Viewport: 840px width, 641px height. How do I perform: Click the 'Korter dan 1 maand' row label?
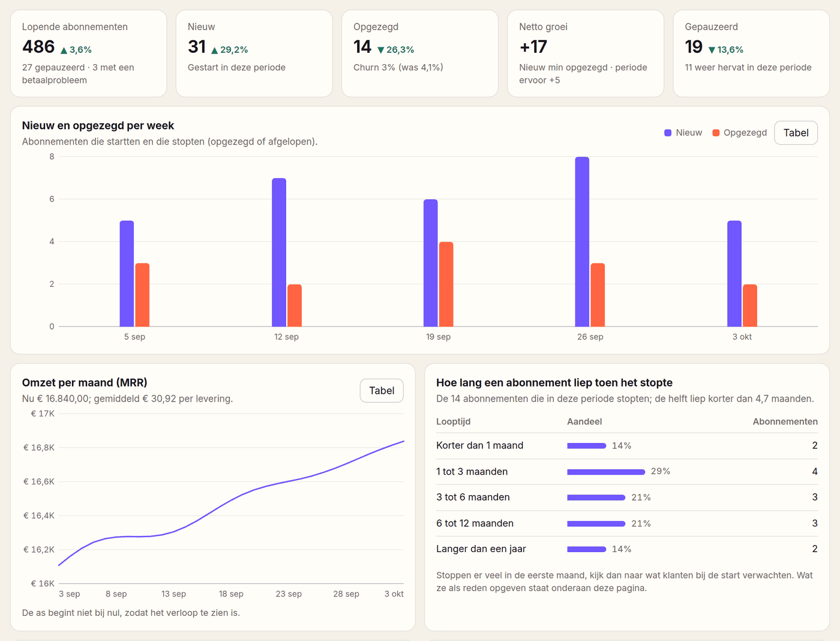[480, 445]
